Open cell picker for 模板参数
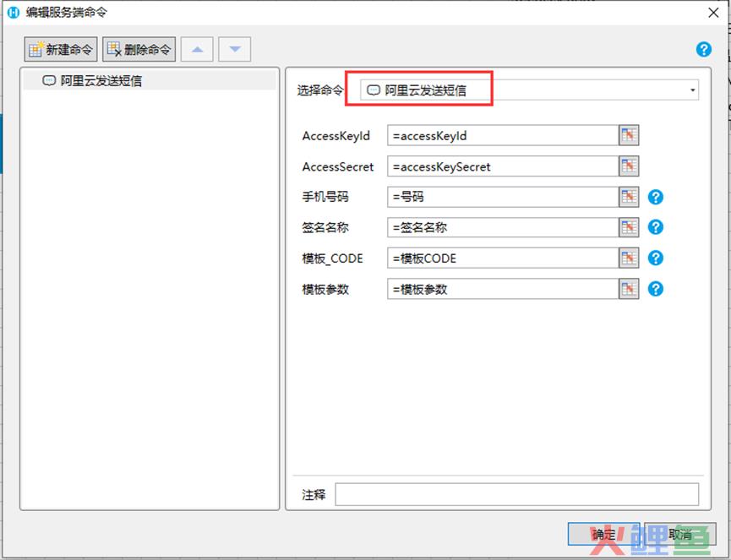This screenshot has width=731, height=560. point(629,289)
